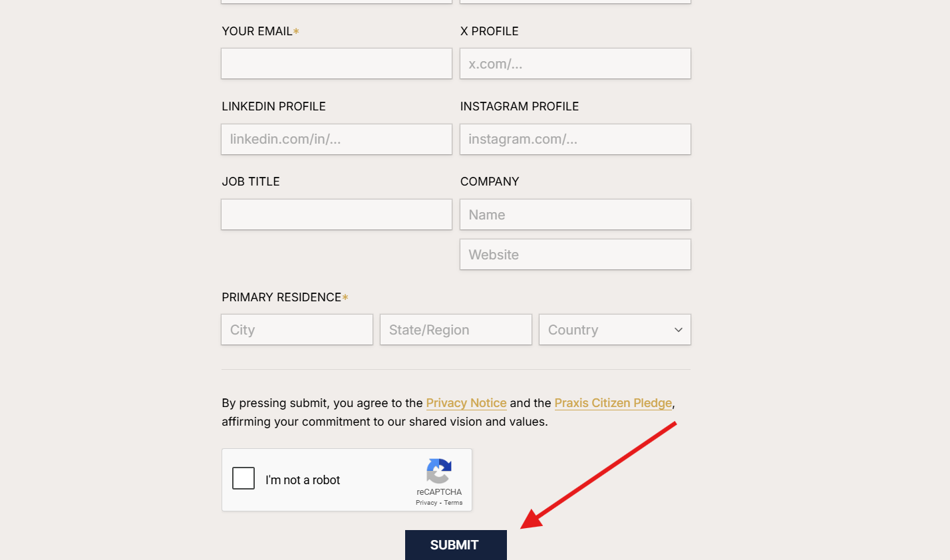Click the JOB TITLE input field
The width and height of the screenshot is (950, 560).
(336, 214)
